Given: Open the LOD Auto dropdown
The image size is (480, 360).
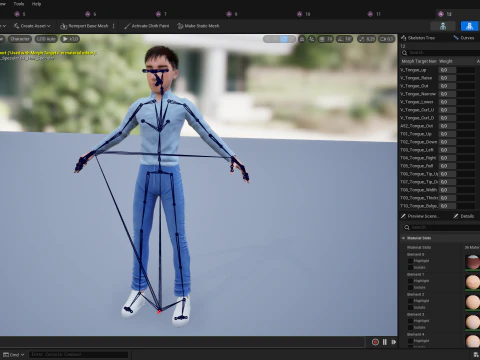Looking at the screenshot, I should coord(46,39).
